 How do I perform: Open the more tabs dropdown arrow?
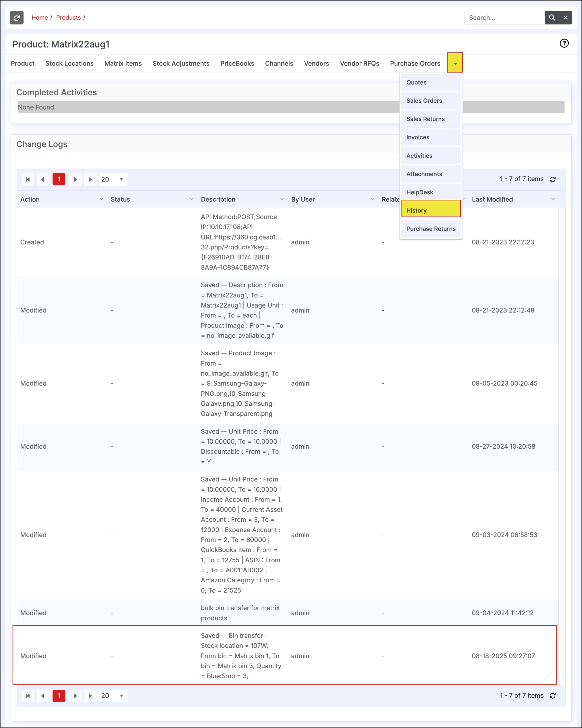[x=455, y=63]
